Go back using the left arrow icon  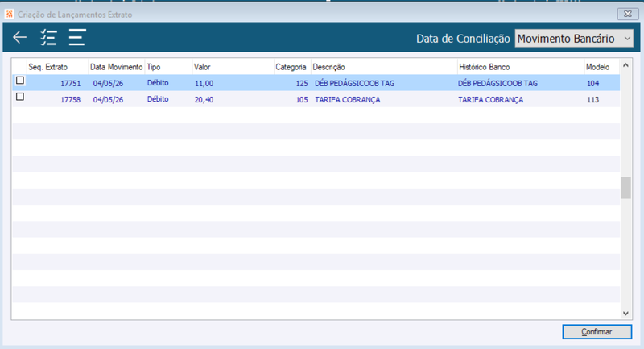tap(19, 37)
